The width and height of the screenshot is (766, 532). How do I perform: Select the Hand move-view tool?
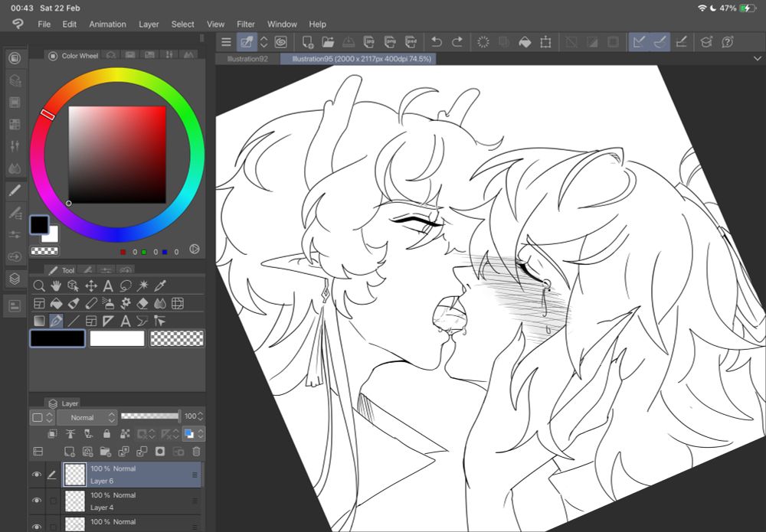[56, 286]
